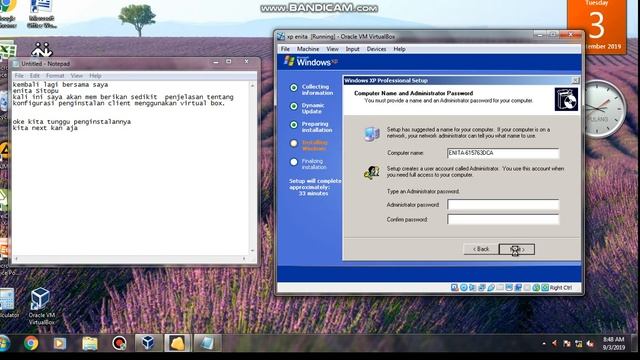Screen dimensions: 640x360
Task: Click the line 'kita next kan aja'
Action: click(45, 128)
